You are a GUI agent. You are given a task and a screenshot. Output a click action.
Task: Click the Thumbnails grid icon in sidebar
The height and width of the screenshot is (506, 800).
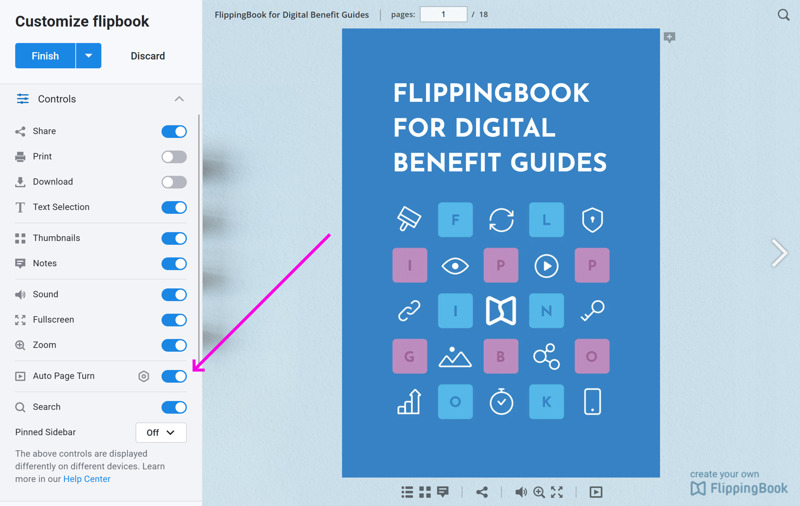point(20,238)
